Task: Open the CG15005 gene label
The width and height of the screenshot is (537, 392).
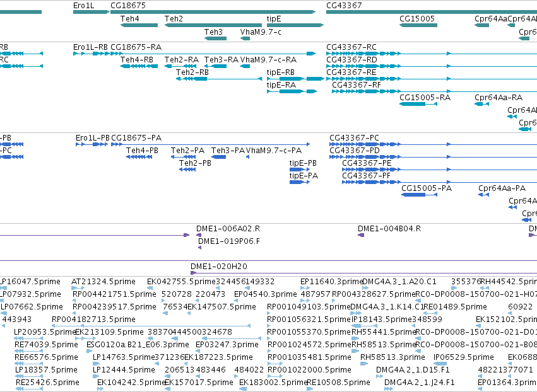Action: coord(417,19)
